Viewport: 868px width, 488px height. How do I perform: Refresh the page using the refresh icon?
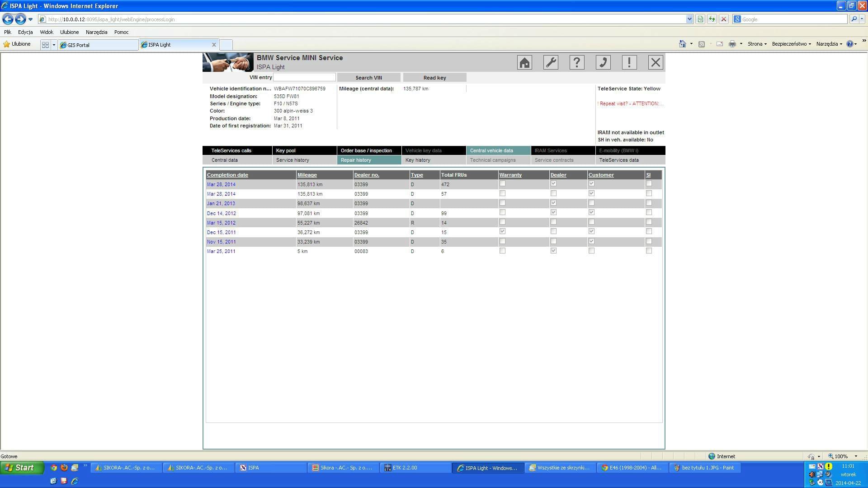(712, 19)
